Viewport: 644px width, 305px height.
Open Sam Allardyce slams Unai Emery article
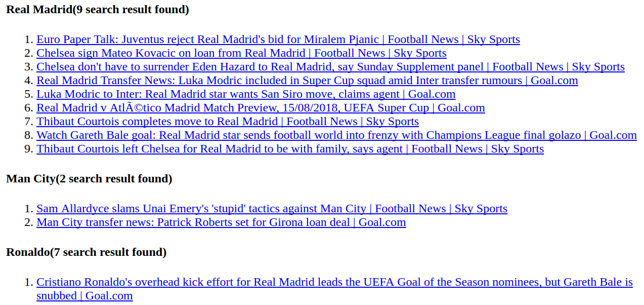tap(272, 209)
